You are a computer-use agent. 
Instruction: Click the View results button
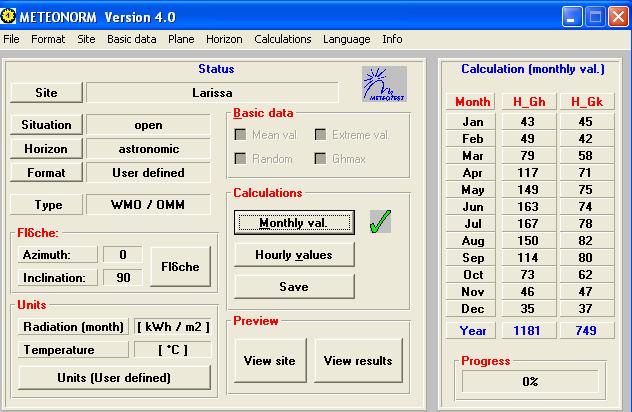(x=358, y=360)
